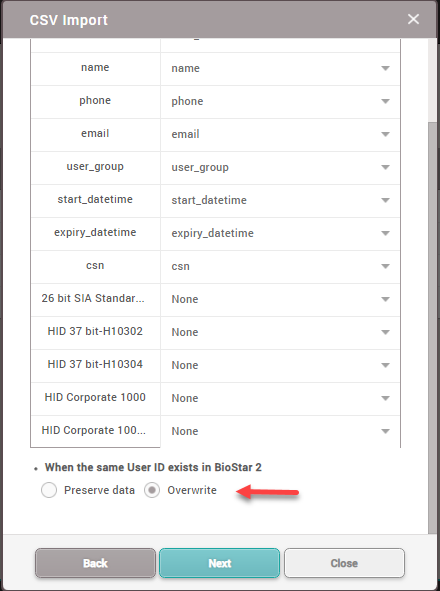Open the HID Corporate 1000 dropdown
The image size is (440, 591).
pyautogui.click(x=280, y=398)
